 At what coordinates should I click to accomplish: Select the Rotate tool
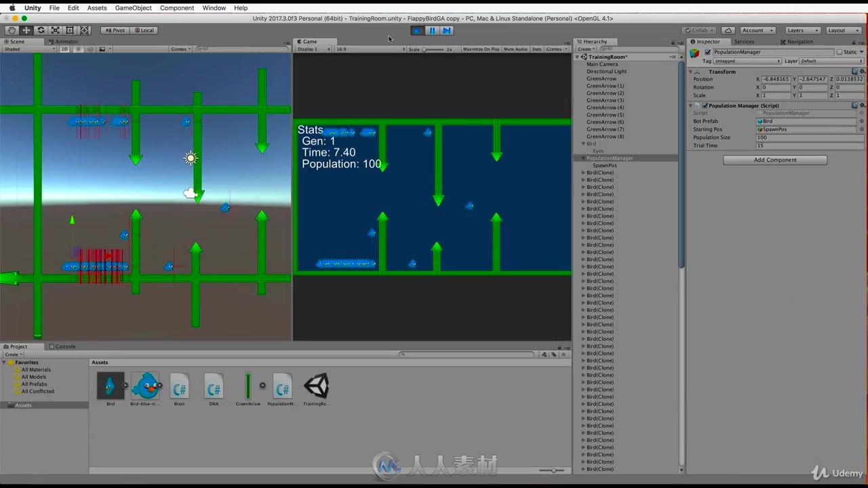41,30
